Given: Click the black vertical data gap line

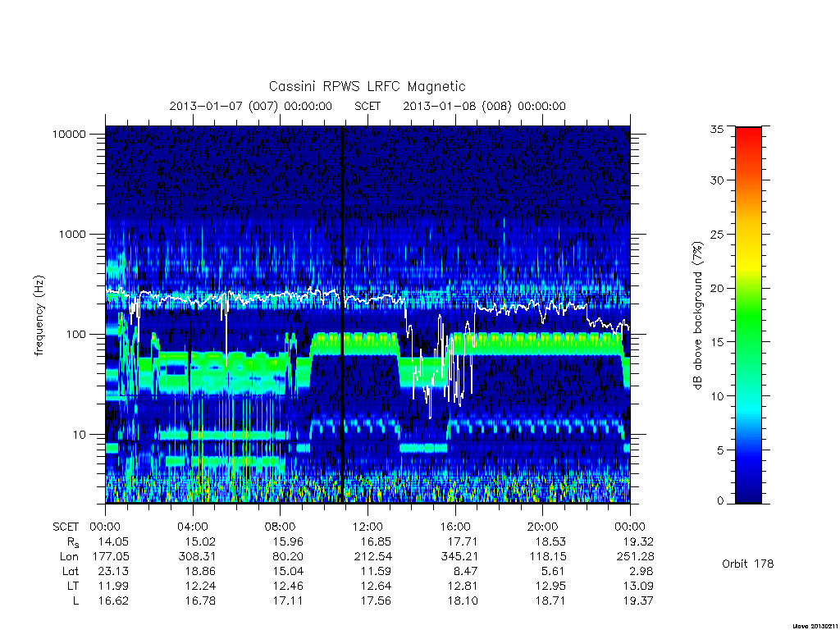Looking at the screenshot, I should (x=342, y=314).
